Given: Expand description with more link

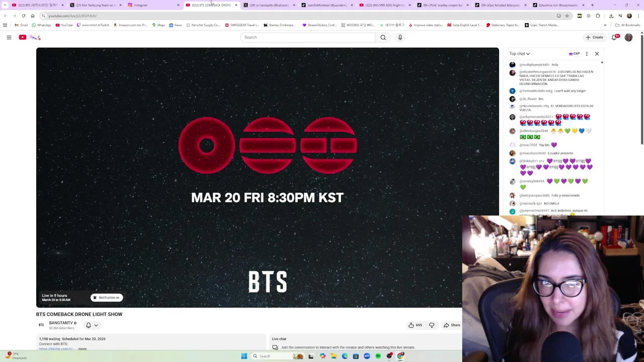Looking at the screenshot, I should tap(82, 349).
